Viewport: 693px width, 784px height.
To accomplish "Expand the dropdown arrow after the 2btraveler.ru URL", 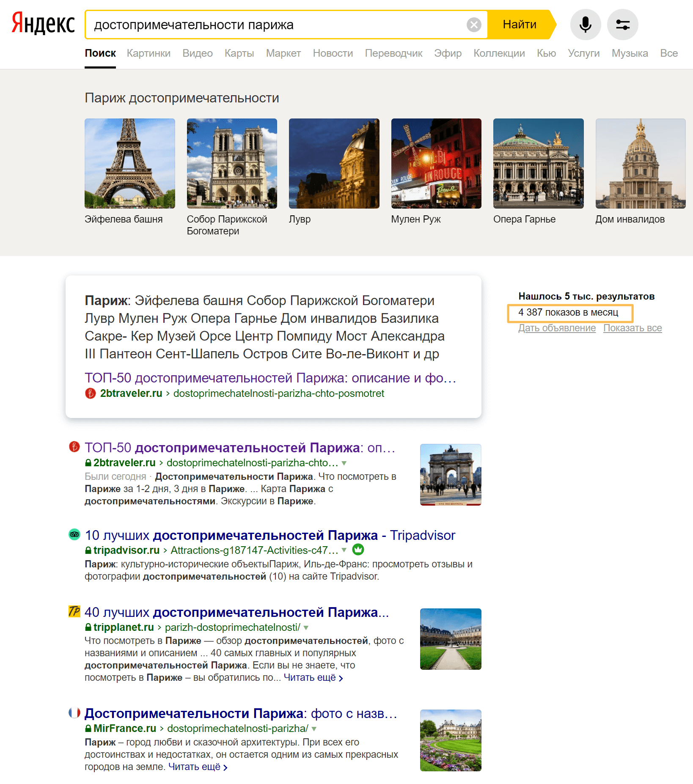I will tap(344, 463).
